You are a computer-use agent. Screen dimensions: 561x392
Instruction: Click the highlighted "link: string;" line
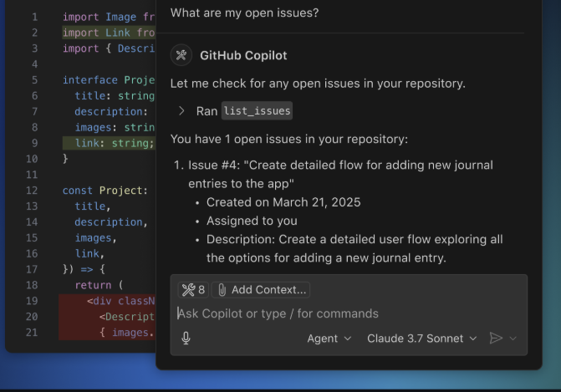[109, 143]
